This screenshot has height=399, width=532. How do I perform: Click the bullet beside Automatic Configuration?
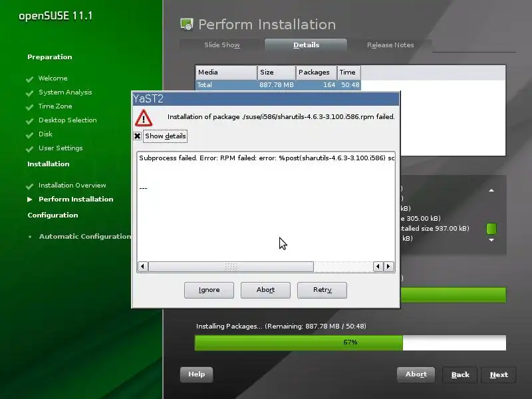point(30,237)
